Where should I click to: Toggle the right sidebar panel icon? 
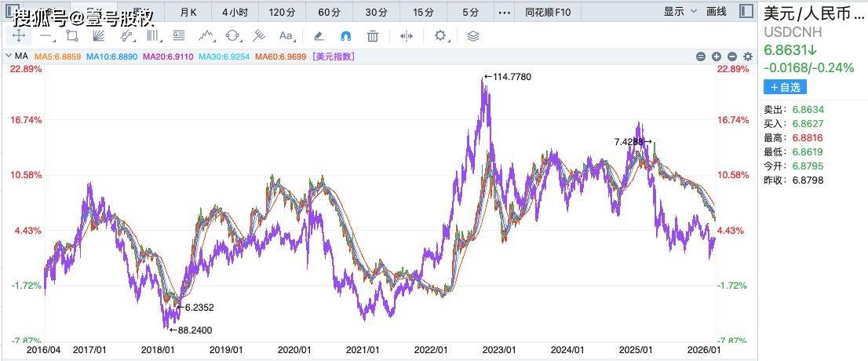click(746, 12)
